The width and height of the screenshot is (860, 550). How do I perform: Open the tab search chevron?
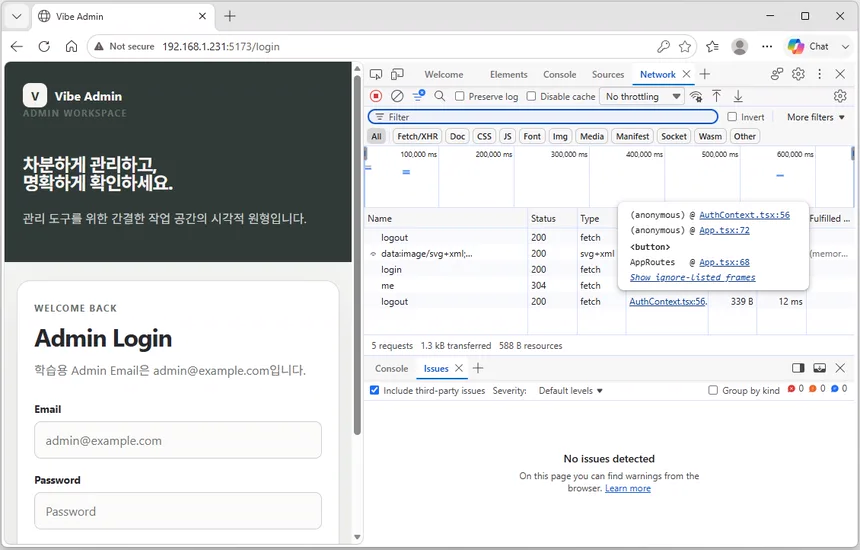(x=16, y=16)
